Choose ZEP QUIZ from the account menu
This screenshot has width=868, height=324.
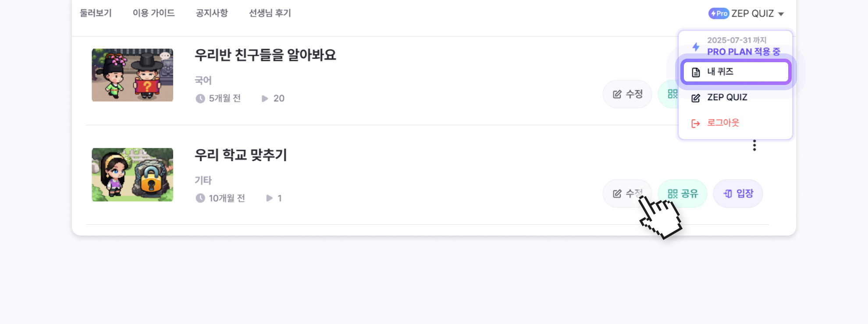[727, 97]
